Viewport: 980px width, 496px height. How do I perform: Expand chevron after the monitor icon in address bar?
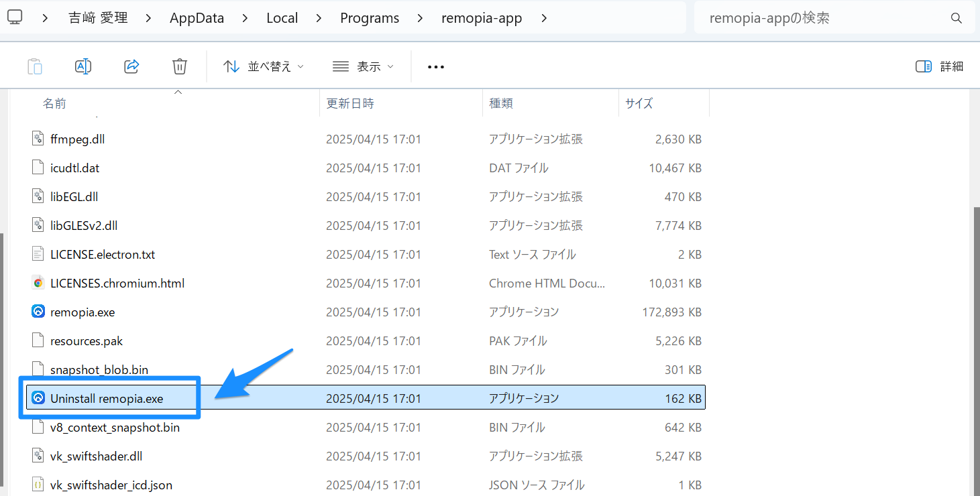pos(45,18)
